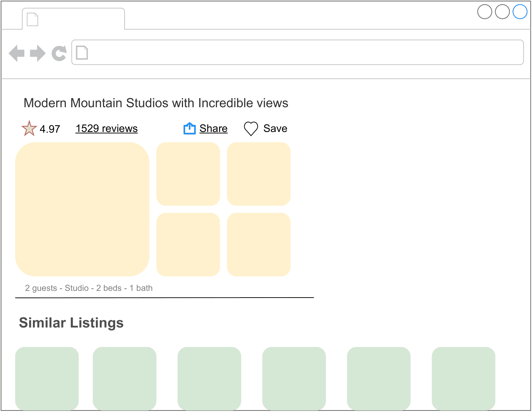The image size is (532, 414).
Task: Click the browser forward arrow
Action: [37, 53]
